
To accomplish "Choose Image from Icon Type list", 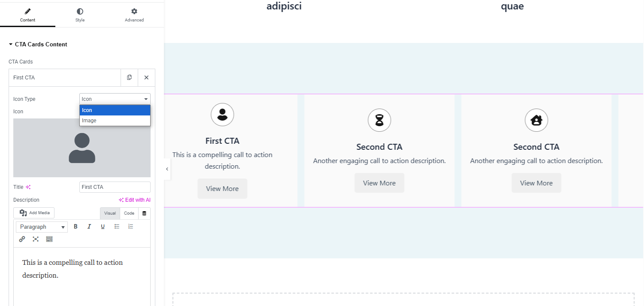I will coord(115,121).
